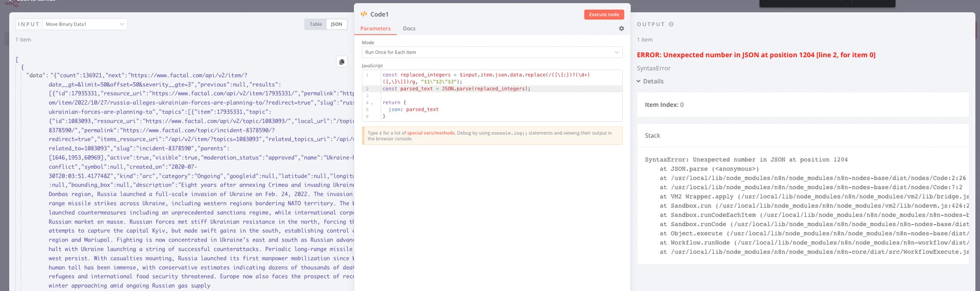Click the JavaScript field label
The image size is (980, 291).
point(372,65)
